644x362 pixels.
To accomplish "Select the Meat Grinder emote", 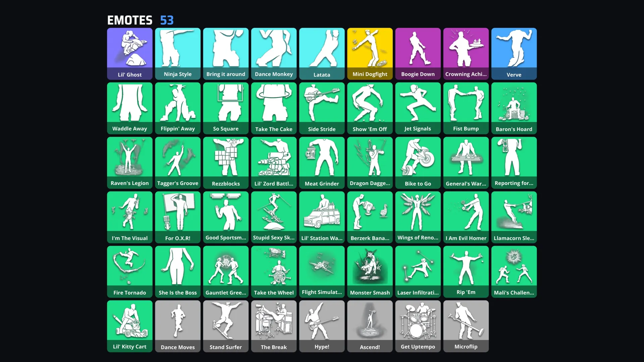I will [322, 163].
